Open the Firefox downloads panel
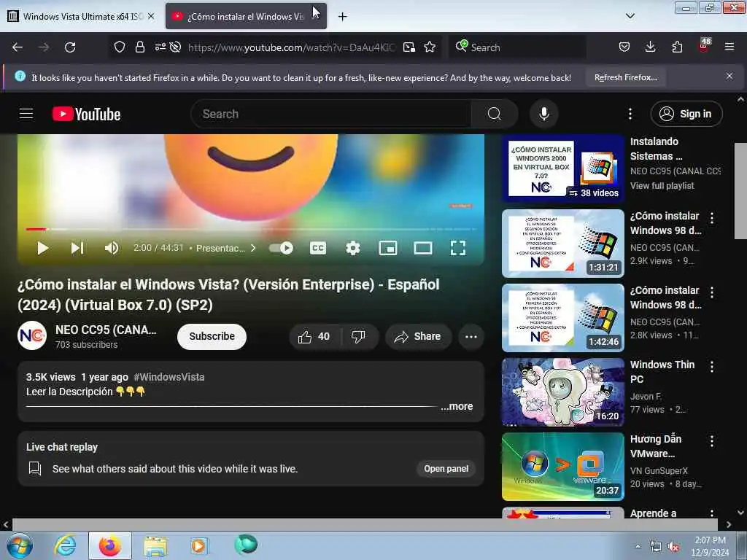The height and width of the screenshot is (560, 747). click(x=650, y=47)
